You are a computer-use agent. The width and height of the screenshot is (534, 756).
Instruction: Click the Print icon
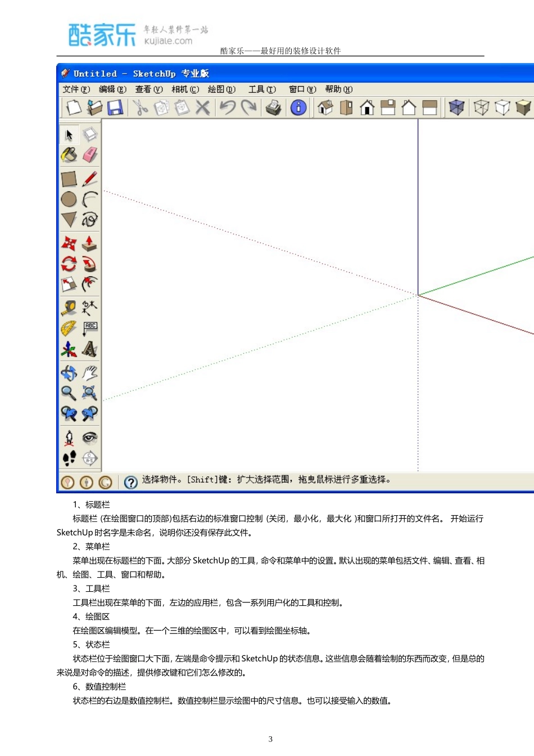point(273,107)
